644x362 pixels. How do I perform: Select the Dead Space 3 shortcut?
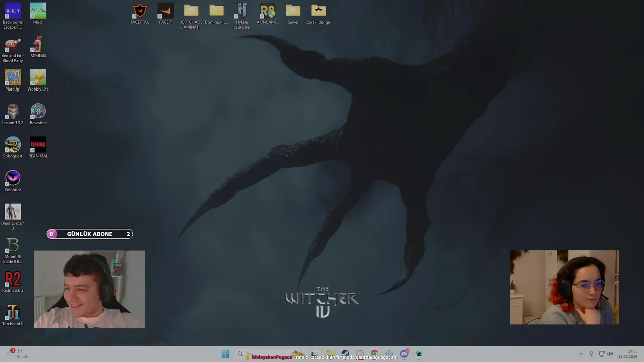(x=13, y=217)
